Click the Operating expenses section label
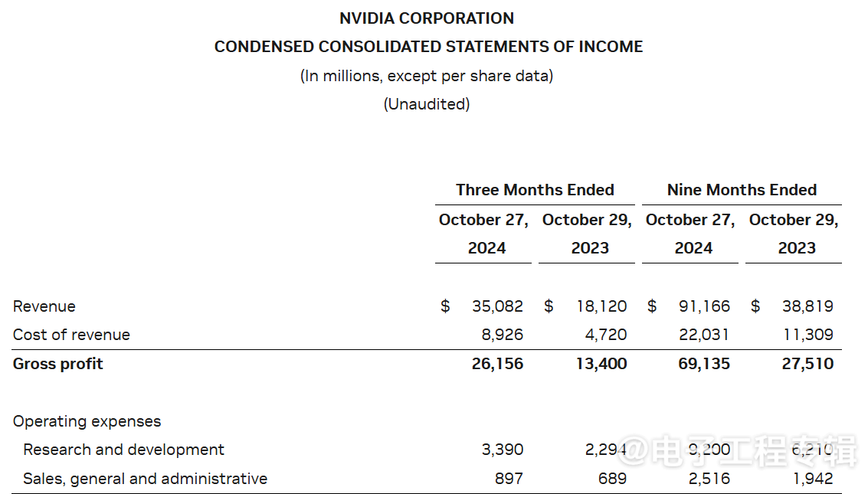868x494 pixels. coord(87,421)
